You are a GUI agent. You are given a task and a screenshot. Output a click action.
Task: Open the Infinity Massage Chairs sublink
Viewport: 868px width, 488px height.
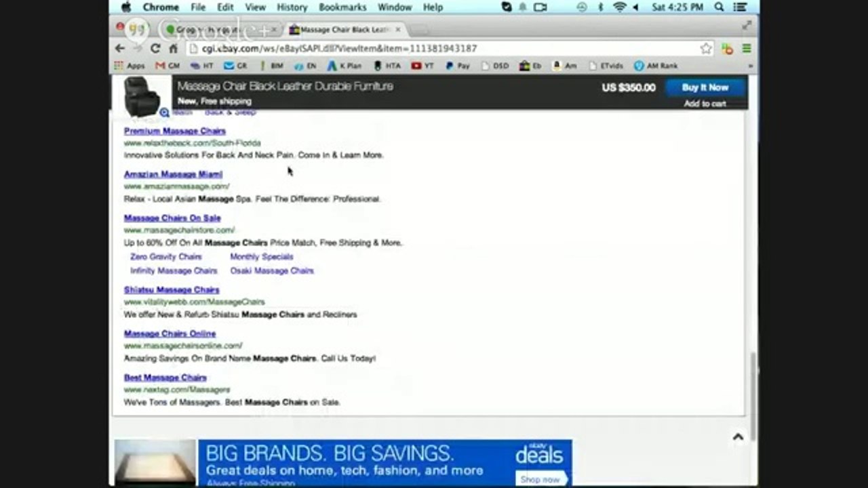(x=174, y=270)
